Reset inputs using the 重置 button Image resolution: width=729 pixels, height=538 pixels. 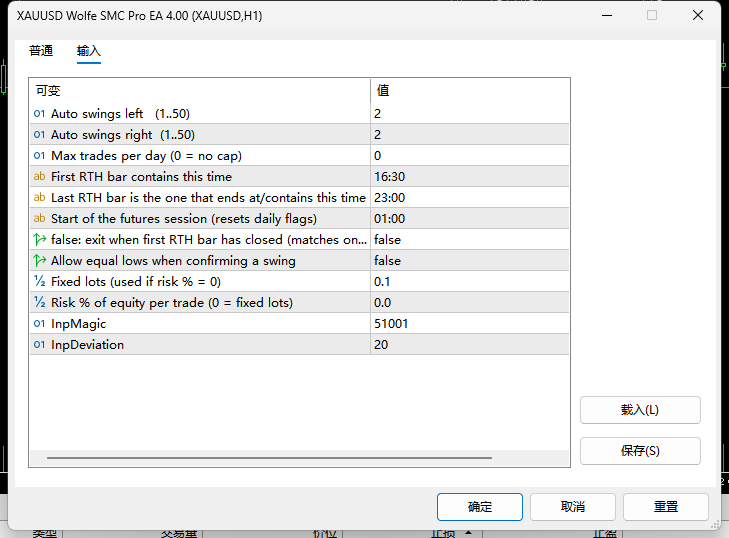(666, 506)
